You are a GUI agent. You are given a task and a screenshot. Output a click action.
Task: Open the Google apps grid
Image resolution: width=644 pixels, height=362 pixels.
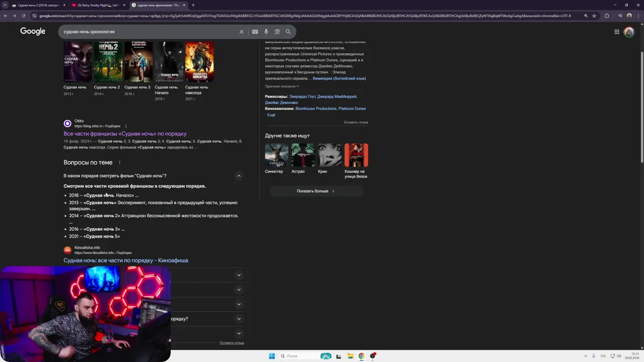(x=617, y=32)
